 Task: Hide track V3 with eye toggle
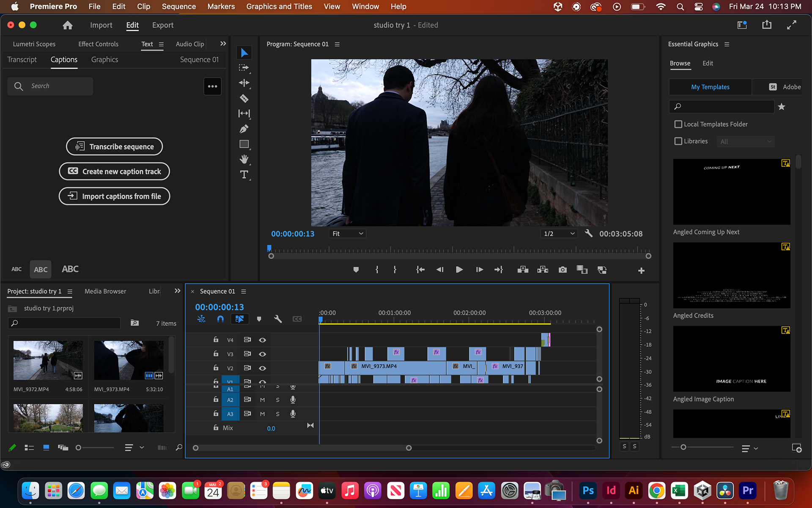[x=262, y=354]
